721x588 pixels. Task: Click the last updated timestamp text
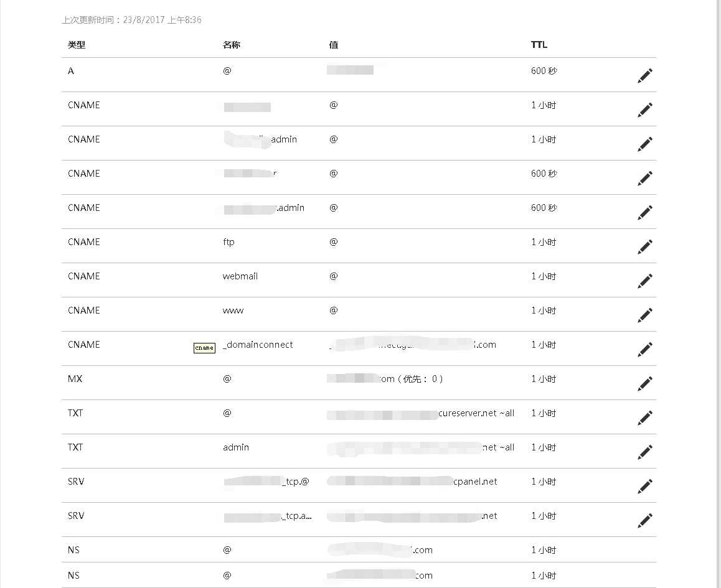pos(131,20)
